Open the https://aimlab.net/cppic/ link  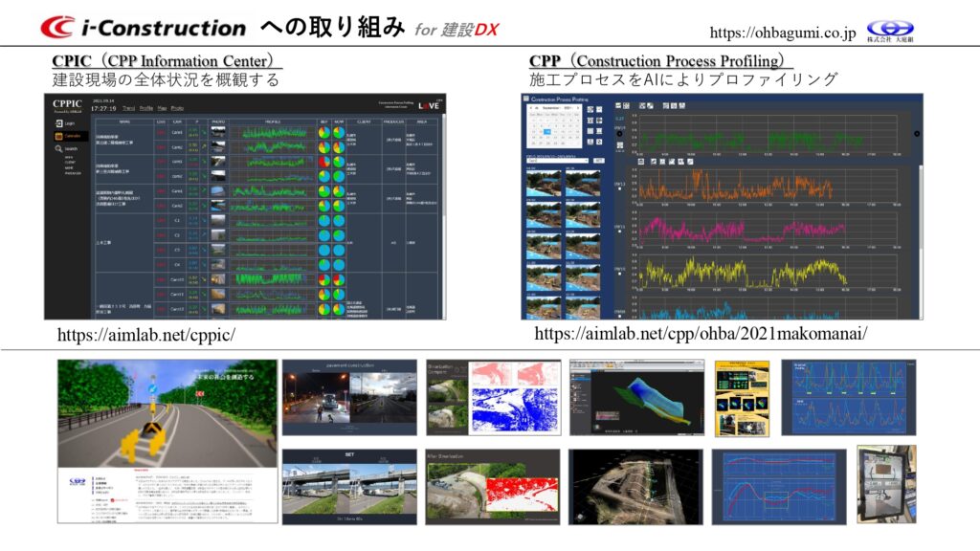[146, 334]
